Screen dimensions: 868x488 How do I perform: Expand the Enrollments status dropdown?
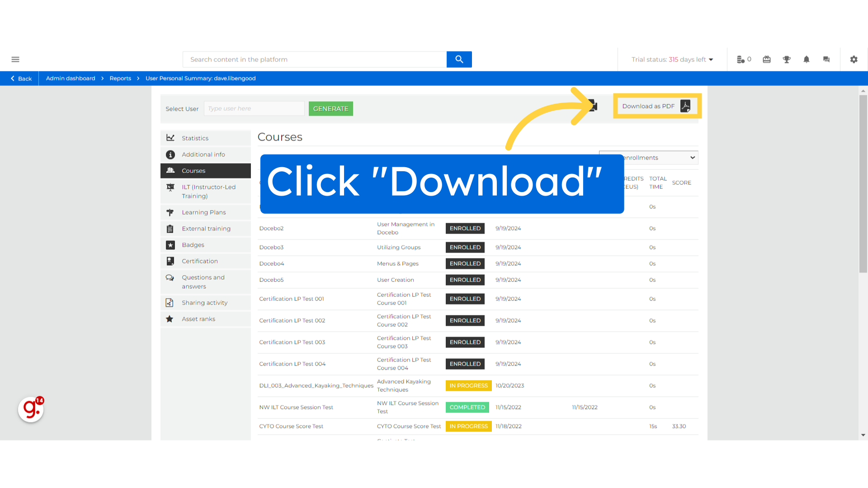[x=649, y=157]
